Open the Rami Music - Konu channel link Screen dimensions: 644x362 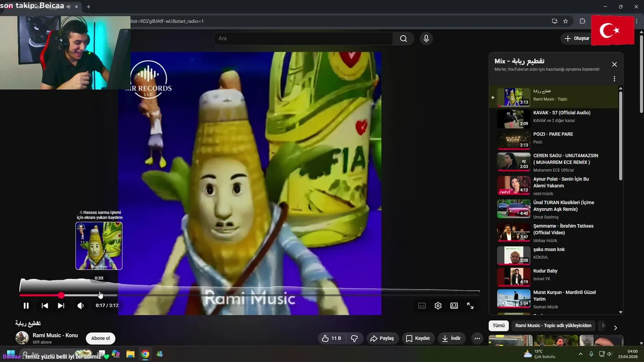[x=55, y=335]
